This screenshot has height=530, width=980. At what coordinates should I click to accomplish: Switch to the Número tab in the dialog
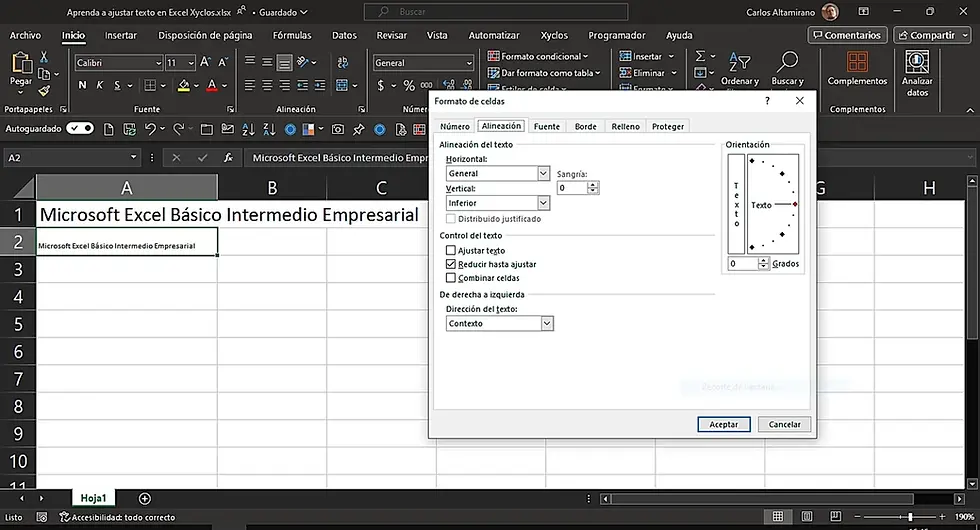[x=454, y=126]
